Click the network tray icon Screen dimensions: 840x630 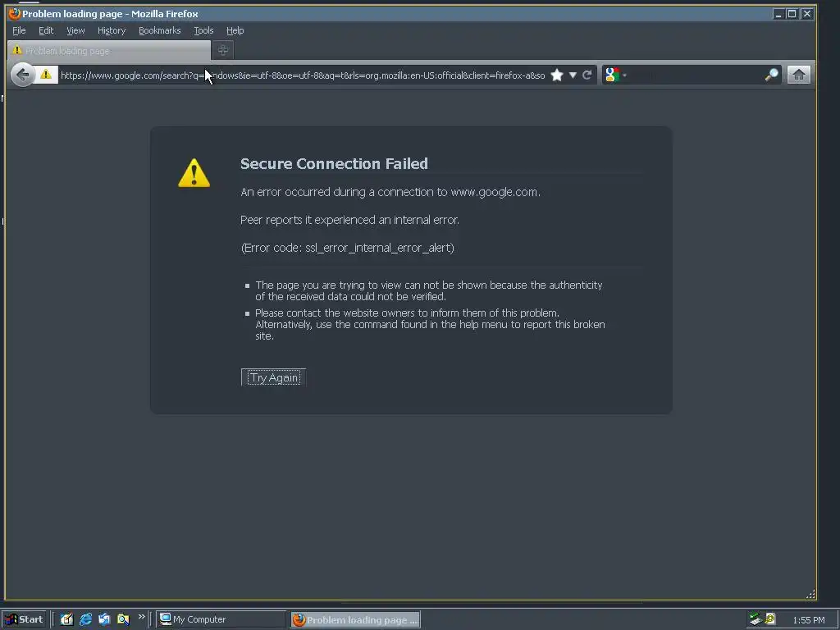pyautogui.click(x=756, y=619)
